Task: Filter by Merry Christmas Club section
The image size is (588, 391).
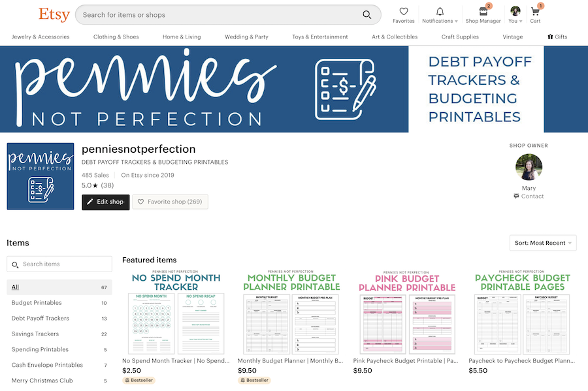Action: click(59, 381)
